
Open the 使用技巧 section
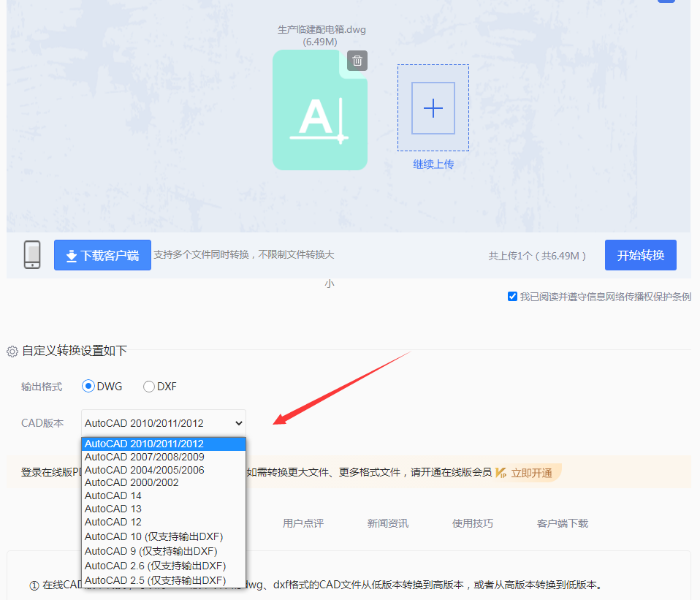point(472,523)
